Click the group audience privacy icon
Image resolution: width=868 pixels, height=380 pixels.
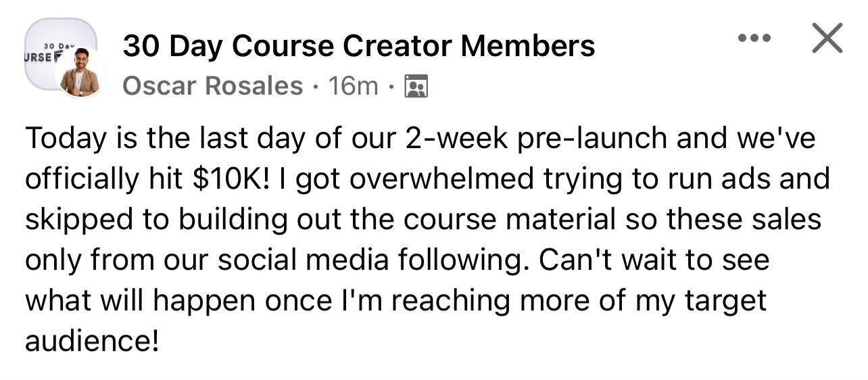click(x=416, y=87)
